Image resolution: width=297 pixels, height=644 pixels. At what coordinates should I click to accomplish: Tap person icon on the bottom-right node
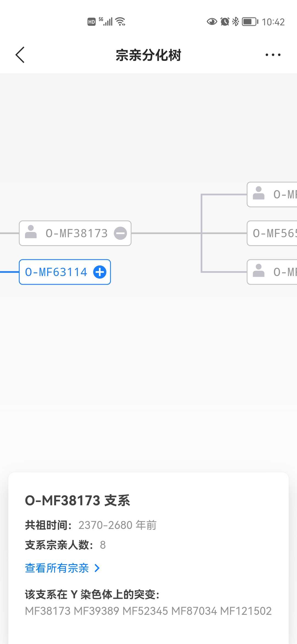(x=258, y=271)
